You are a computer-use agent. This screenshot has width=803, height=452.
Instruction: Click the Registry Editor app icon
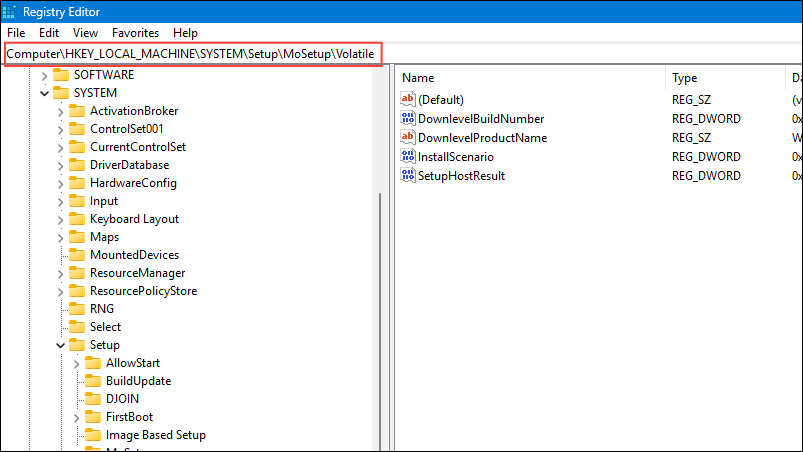12,13
